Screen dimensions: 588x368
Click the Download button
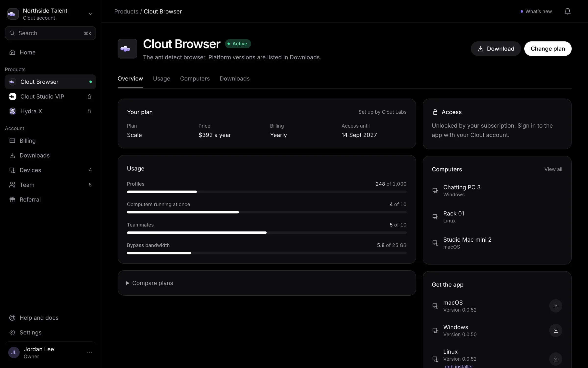point(496,49)
